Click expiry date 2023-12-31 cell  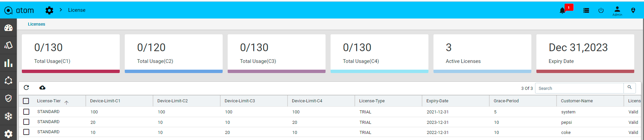(438, 123)
